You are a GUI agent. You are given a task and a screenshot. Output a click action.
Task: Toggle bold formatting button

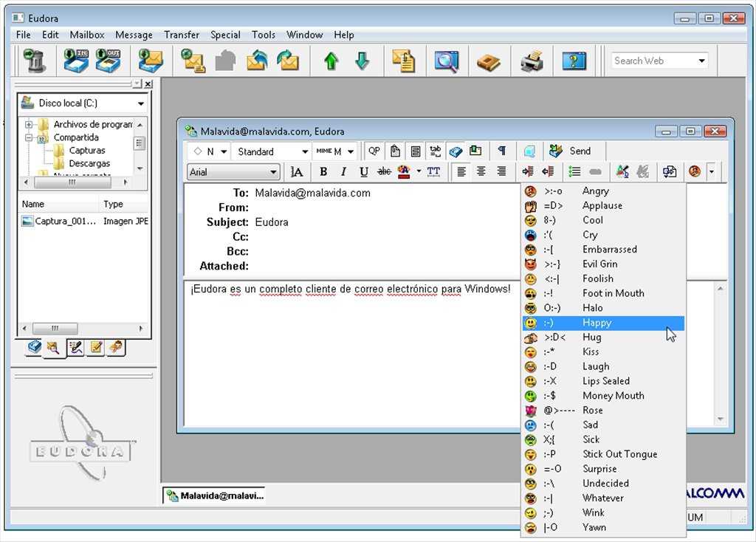click(x=323, y=171)
